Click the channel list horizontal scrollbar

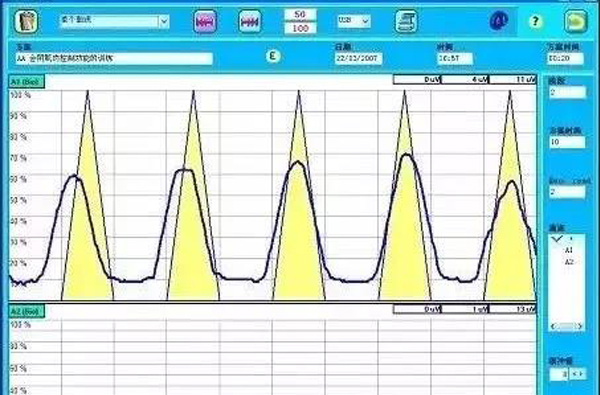pyautogui.click(x=567, y=326)
